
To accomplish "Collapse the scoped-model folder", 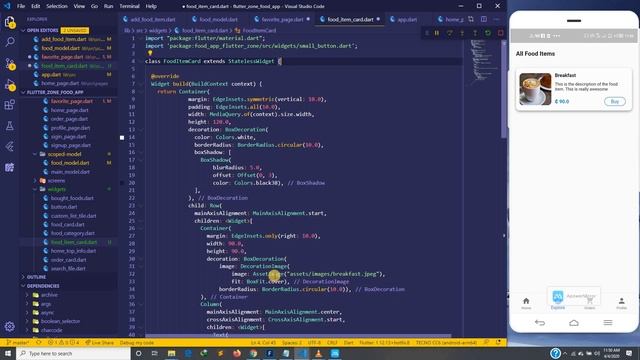I will (x=35, y=154).
